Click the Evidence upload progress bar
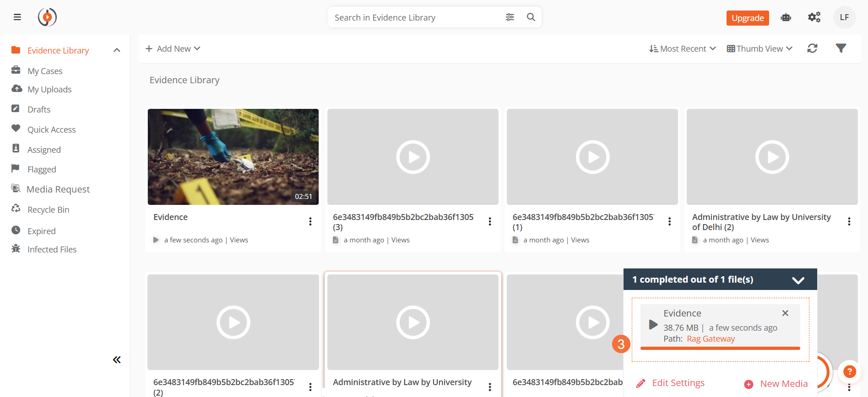 [720, 349]
